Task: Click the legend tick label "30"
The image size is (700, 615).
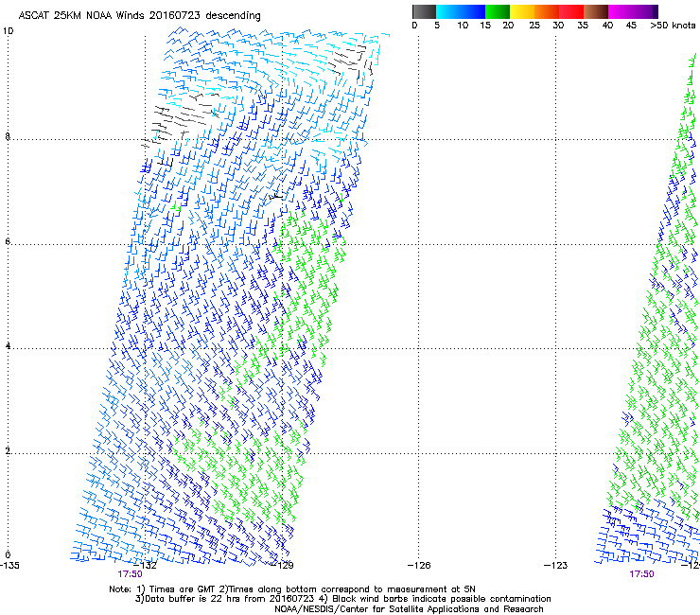Action: click(x=558, y=26)
